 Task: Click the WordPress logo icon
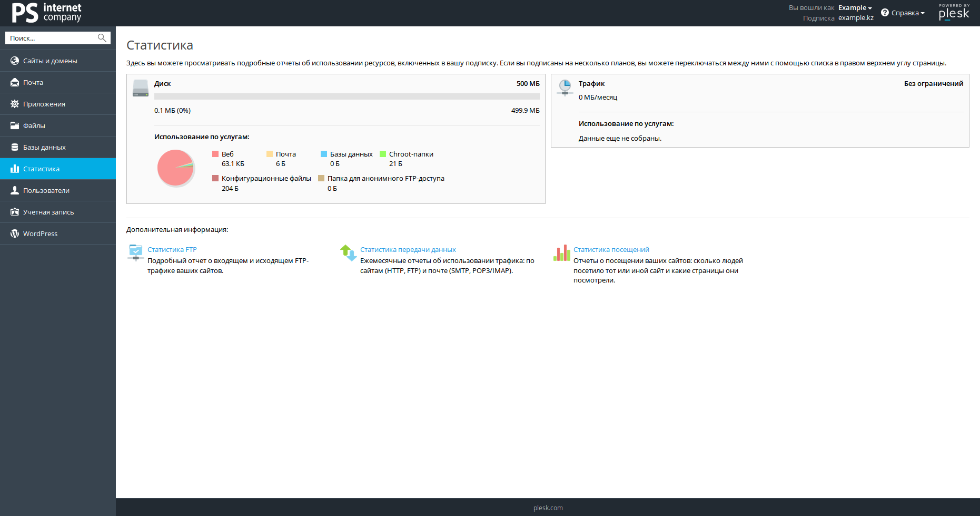[15, 233]
